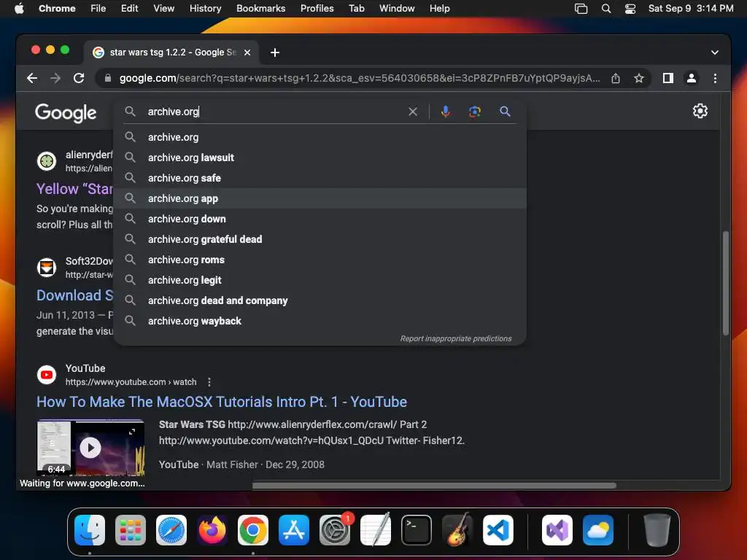This screenshot has width=747, height=560.
Task: Choose the archive.org roms suggestion
Action: [320, 260]
